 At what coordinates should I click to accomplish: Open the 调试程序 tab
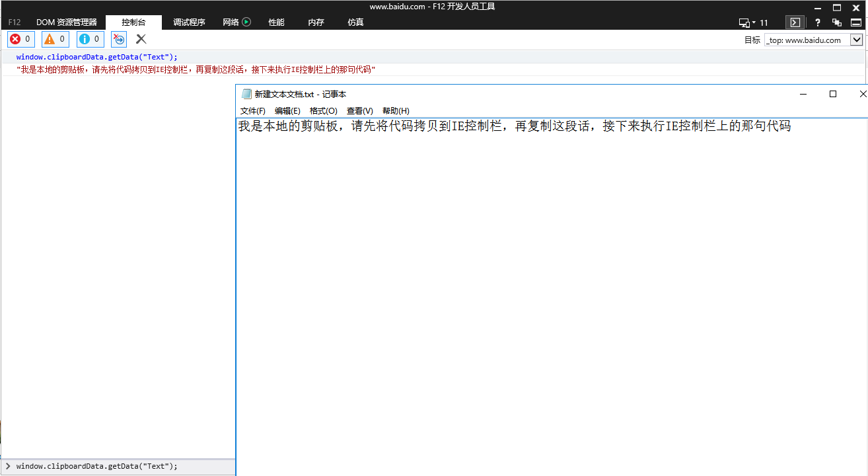[x=190, y=22]
